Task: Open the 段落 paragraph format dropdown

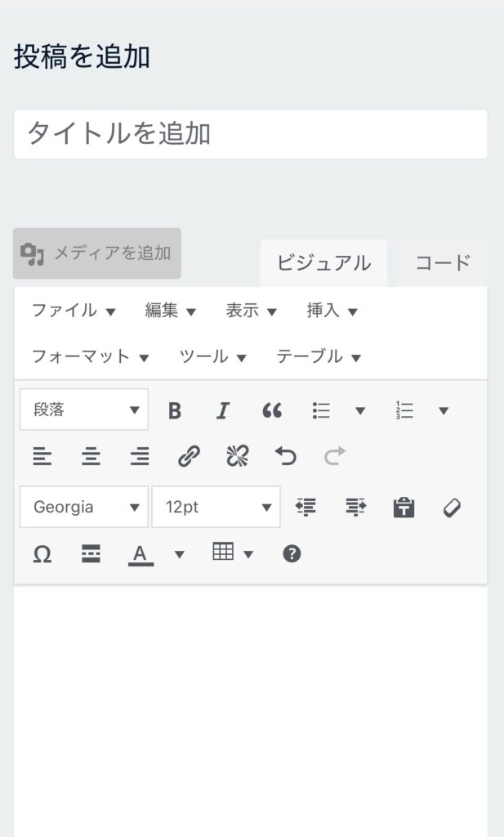Action: click(83, 410)
